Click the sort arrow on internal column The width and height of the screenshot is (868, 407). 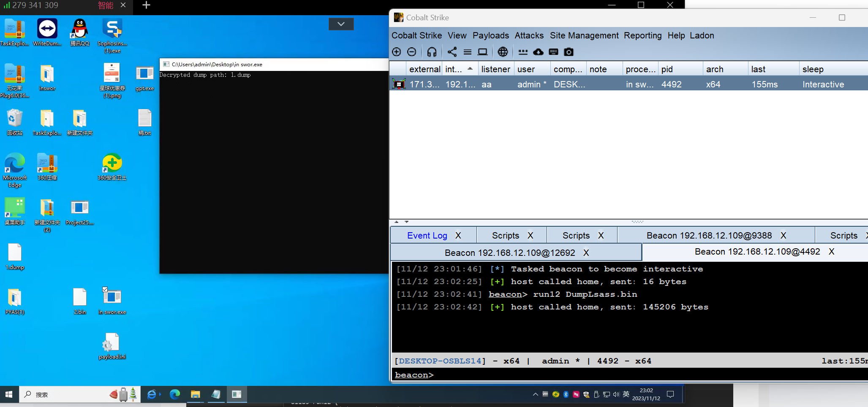click(x=470, y=68)
